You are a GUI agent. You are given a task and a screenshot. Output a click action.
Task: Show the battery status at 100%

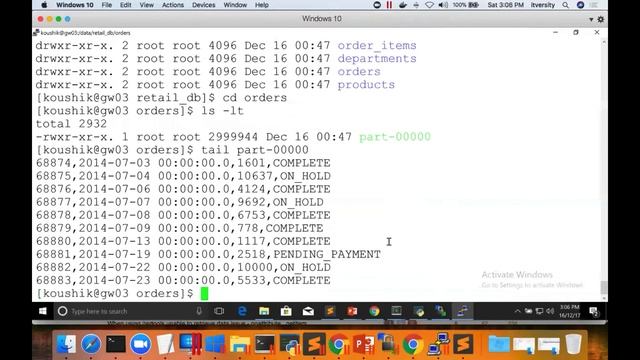(465, 5)
